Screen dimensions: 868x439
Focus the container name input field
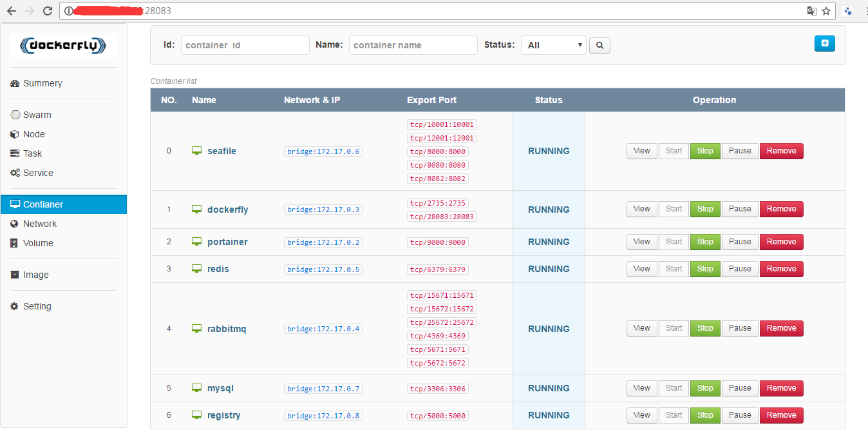pos(413,45)
